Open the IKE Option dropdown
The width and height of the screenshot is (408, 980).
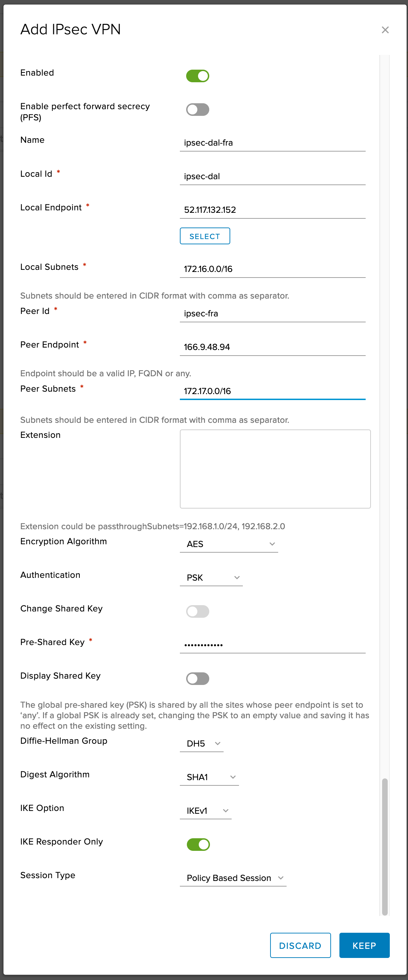coord(206,811)
